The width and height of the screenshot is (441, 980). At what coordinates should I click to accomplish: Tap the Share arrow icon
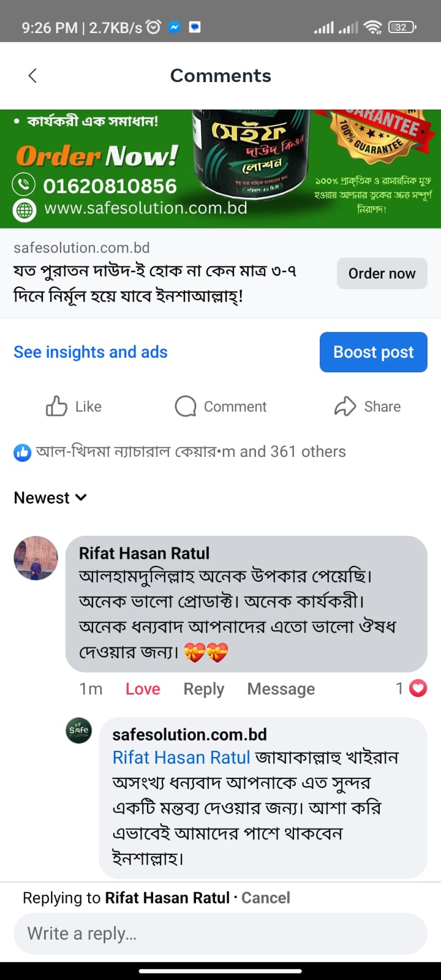click(x=345, y=406)
